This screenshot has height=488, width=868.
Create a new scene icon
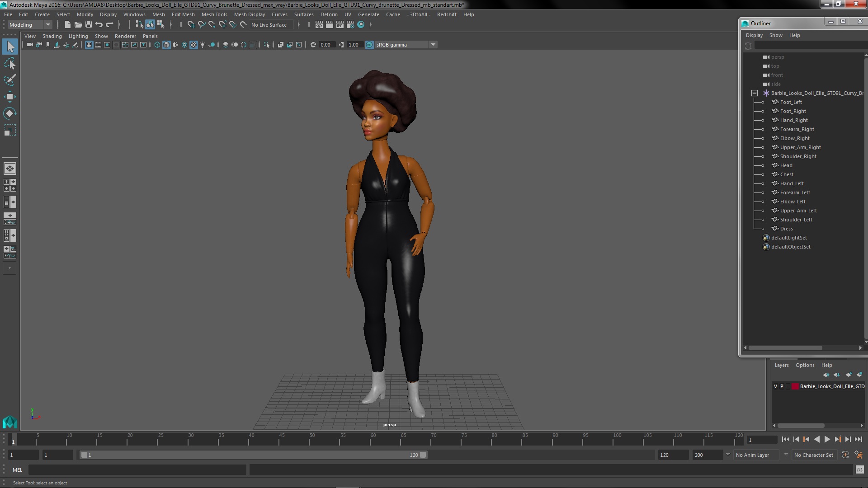67,24
